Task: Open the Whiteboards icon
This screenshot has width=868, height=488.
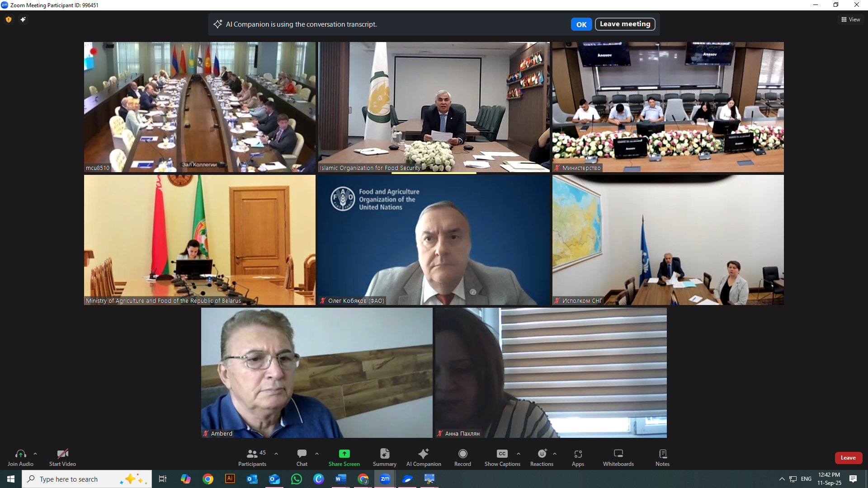Action: pos(618,454)
